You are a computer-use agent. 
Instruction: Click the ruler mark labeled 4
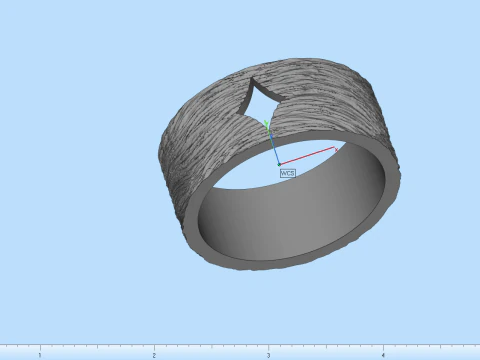click(383, 355)
